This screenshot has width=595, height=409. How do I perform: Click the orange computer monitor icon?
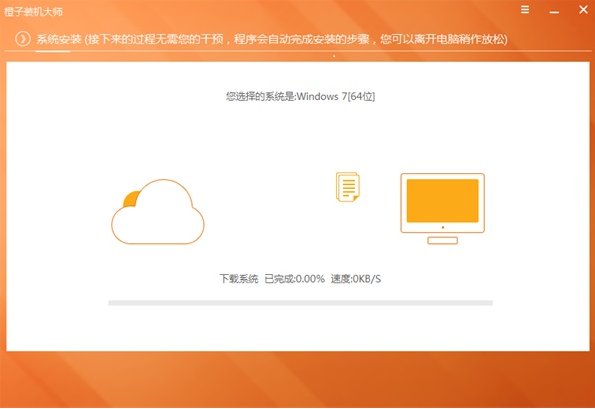pos(442,208)
